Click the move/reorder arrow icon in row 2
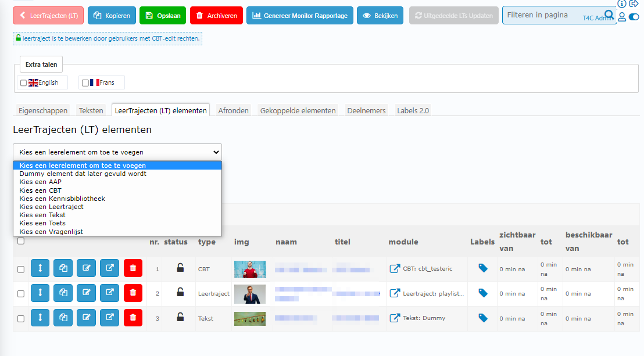This screenshot has width=644, height=356. [40, 293]
